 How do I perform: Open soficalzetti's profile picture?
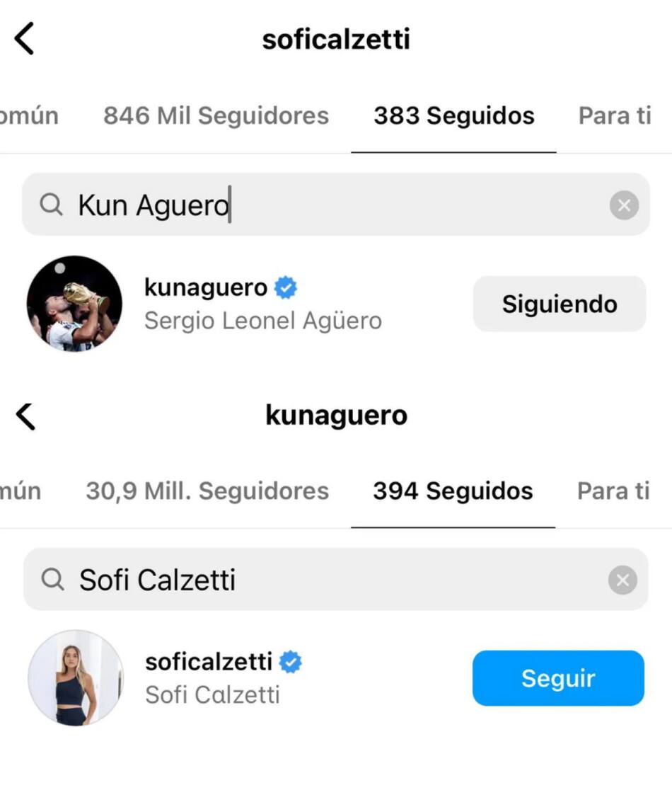[76, 677]
